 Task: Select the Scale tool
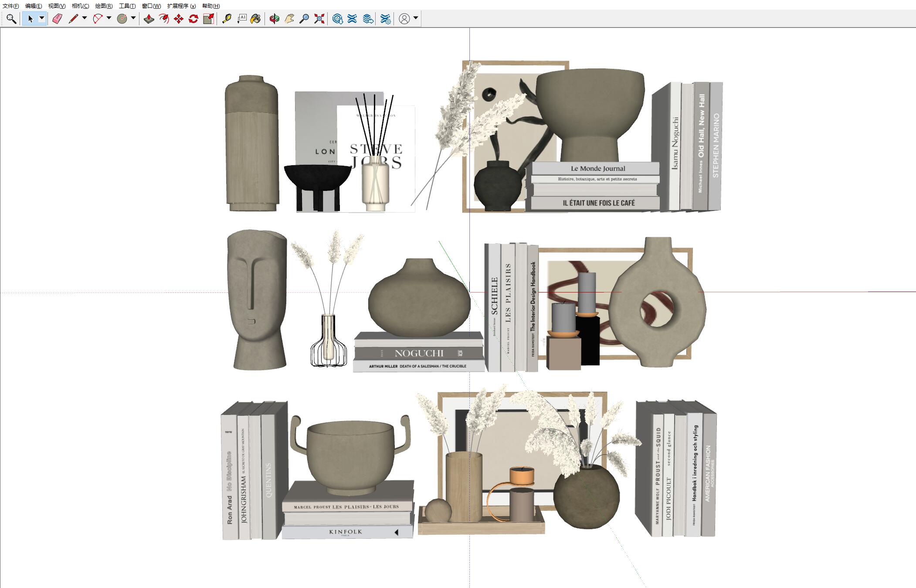tap(209, 19)
